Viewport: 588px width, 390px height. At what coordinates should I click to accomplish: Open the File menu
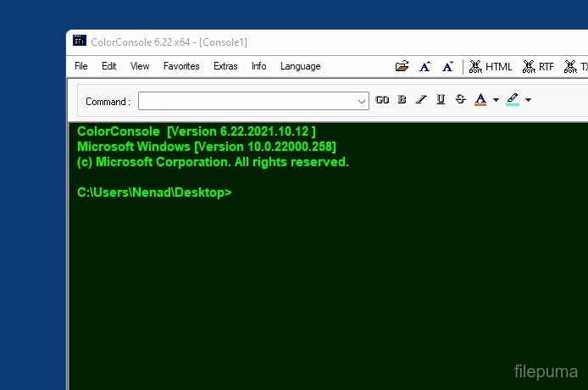tap(80, 66)
